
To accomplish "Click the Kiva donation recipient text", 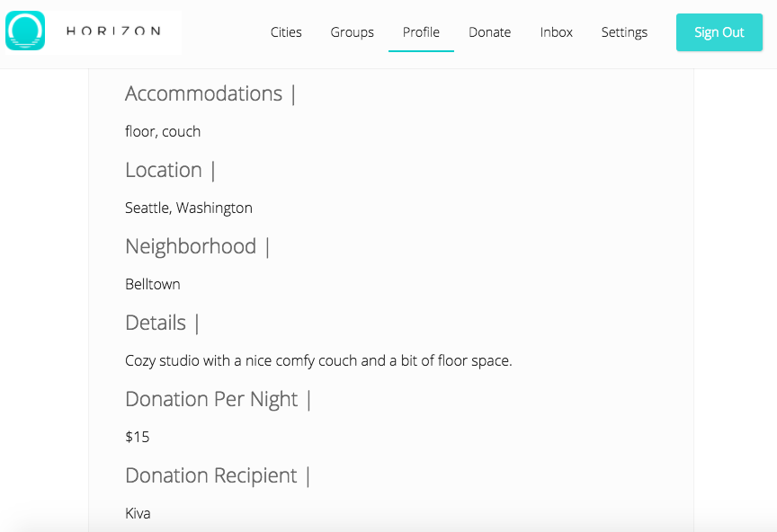I will click(x=138, y=513).
